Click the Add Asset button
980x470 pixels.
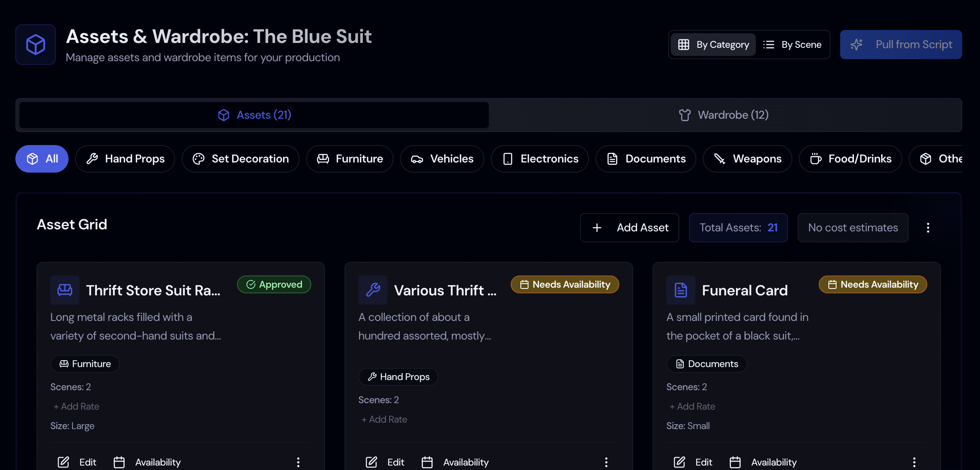tap(629, 228)
